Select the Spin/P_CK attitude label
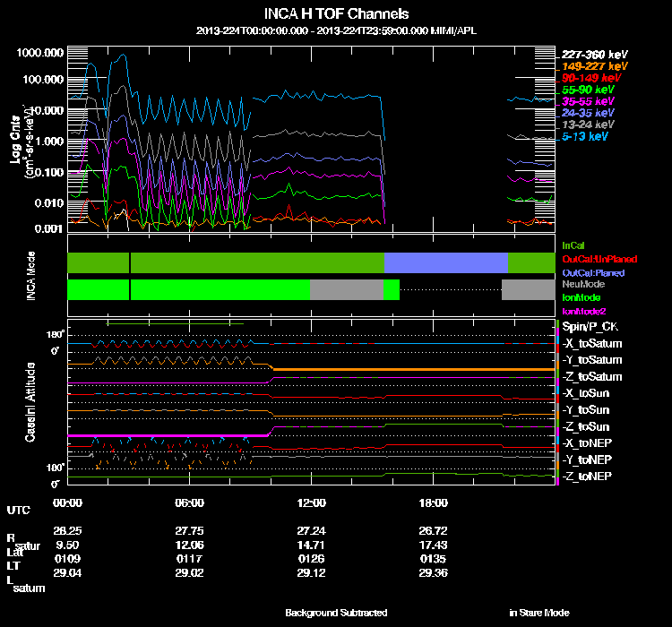 click(590, 328)
